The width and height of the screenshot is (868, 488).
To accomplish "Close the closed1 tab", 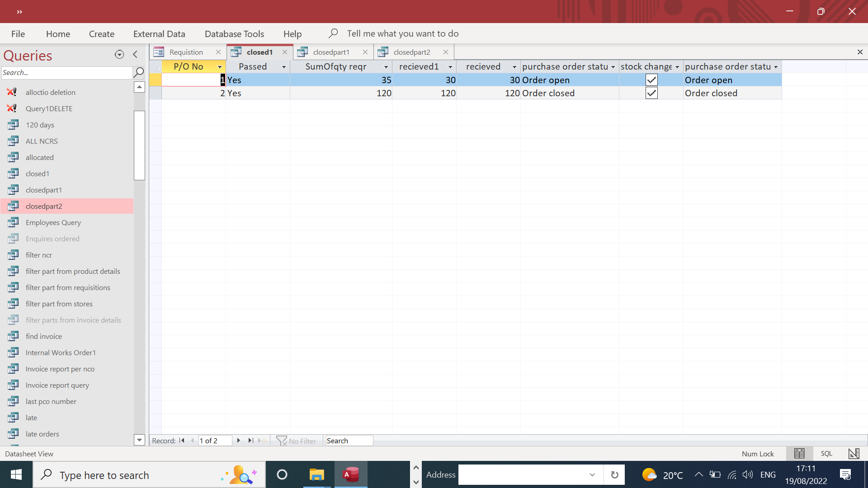I will pyautogui.click(x=285, y=52).
